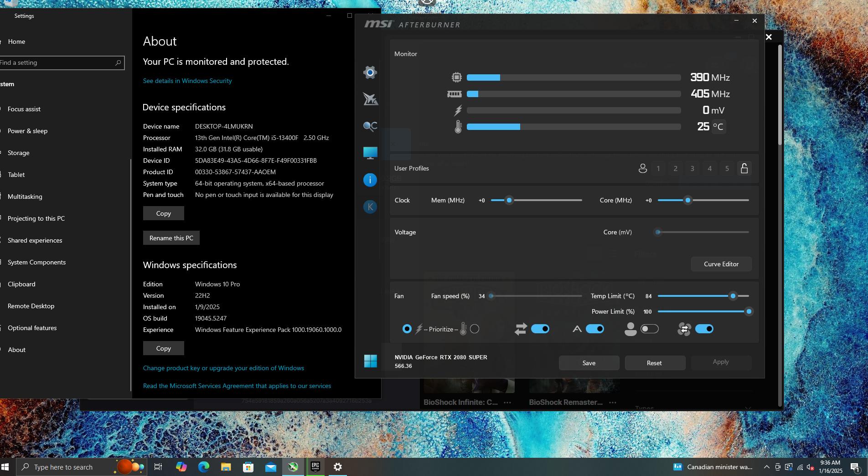Copy the device specifications
Image resolution: width=868 pixels, height=476 pixels.
164,213
